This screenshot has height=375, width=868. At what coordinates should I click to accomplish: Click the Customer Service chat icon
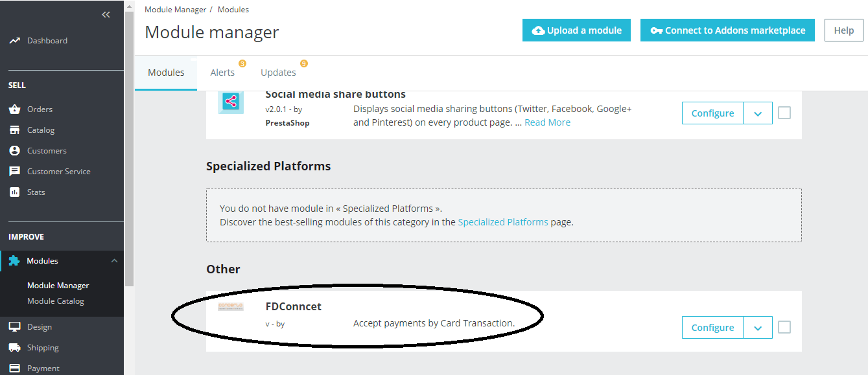pyautogui.click(x=14, y=172)
